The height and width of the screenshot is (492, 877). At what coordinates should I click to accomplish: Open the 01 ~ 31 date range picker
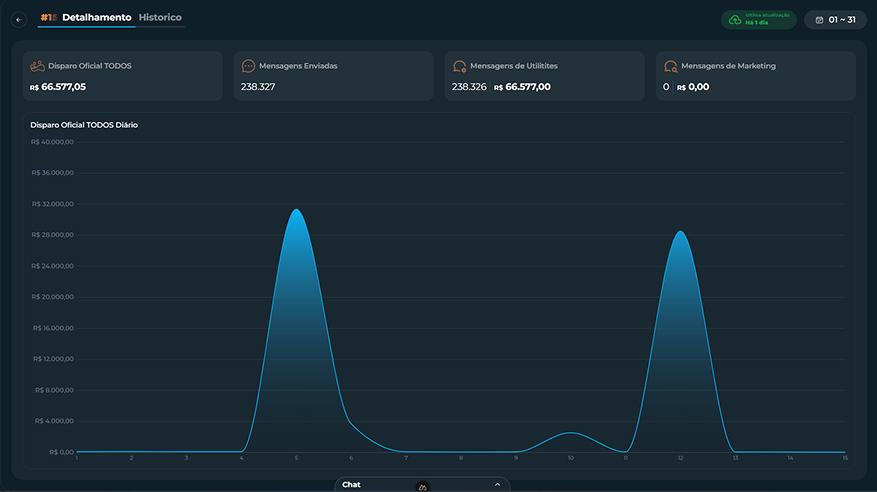point(835,20)
